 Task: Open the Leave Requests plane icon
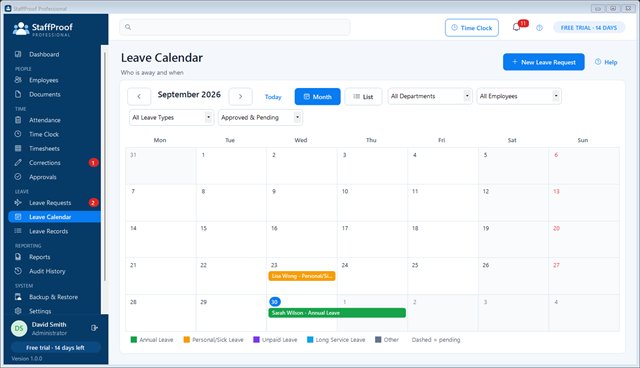(x=18, y=202)
